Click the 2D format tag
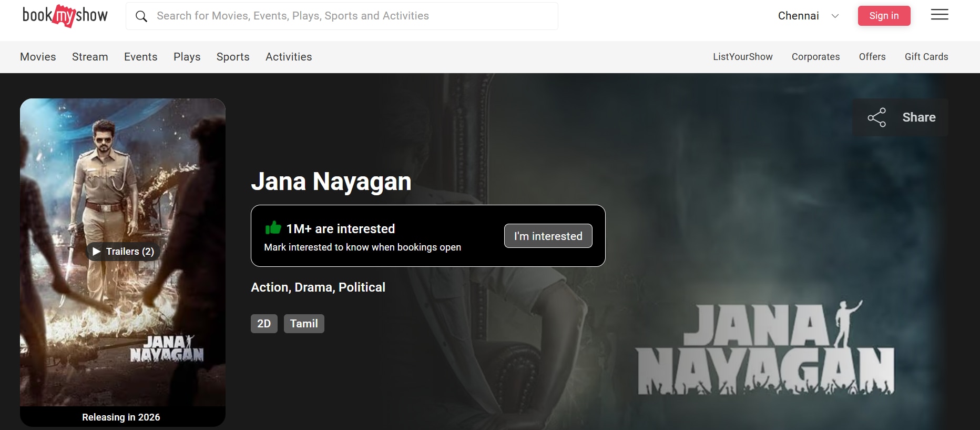 coord(264,324)
